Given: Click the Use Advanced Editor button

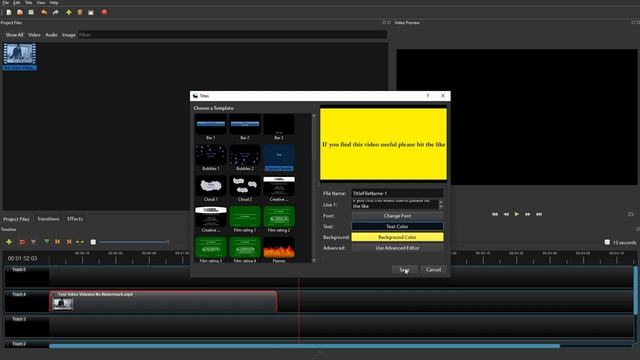Looking at the screenshot, I should click(397, 248).
